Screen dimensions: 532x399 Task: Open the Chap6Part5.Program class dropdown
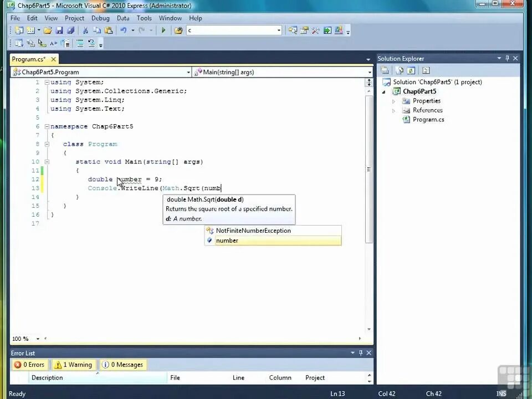188,72
